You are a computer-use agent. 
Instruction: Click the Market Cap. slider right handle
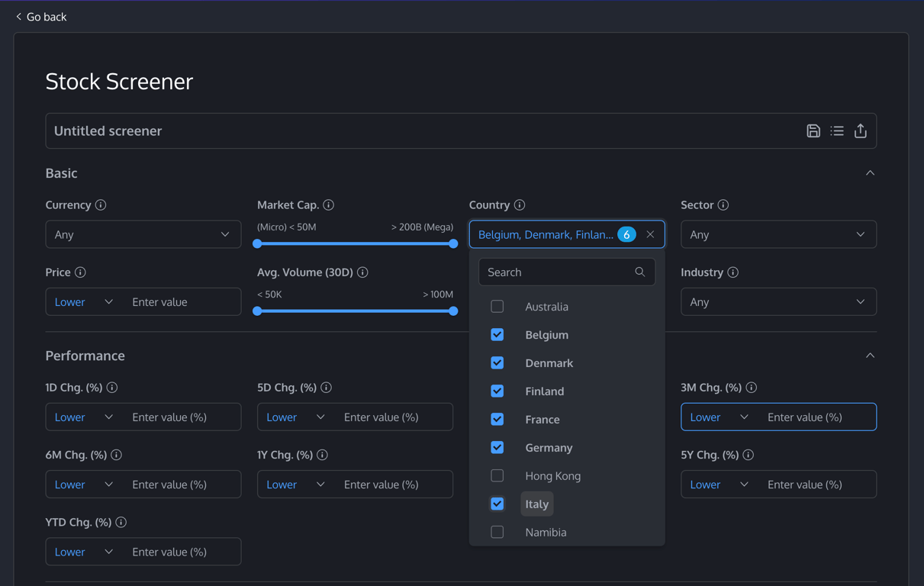[x=453, y=244]
